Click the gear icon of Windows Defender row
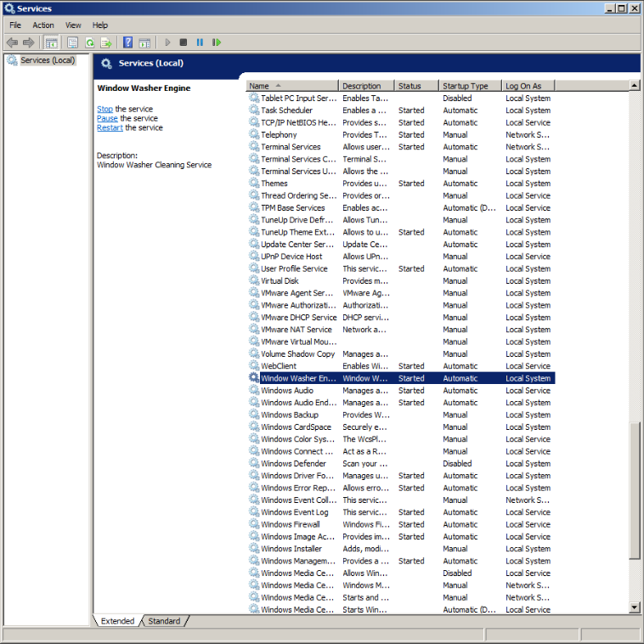This screenshot has width=644, height=644. coord(254,463)
